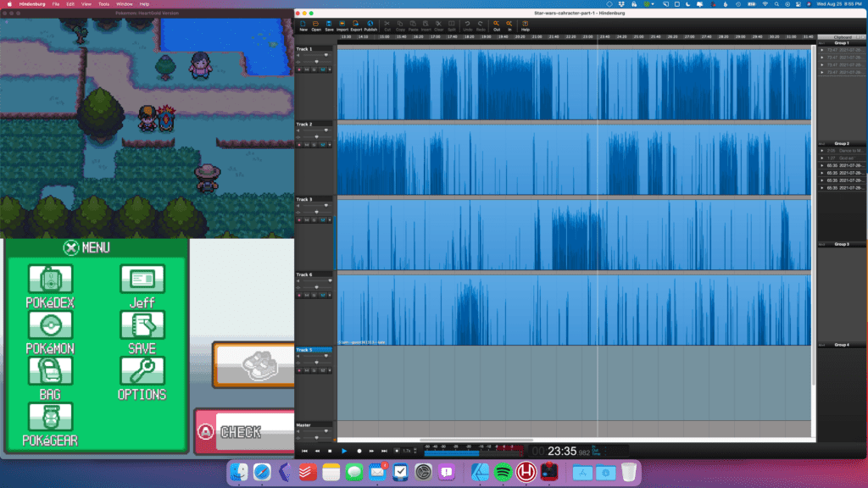Screen dimensions: 868x488
Task: Expand the first clip in clipboard Group 2
Action: (x=821, y=151)
